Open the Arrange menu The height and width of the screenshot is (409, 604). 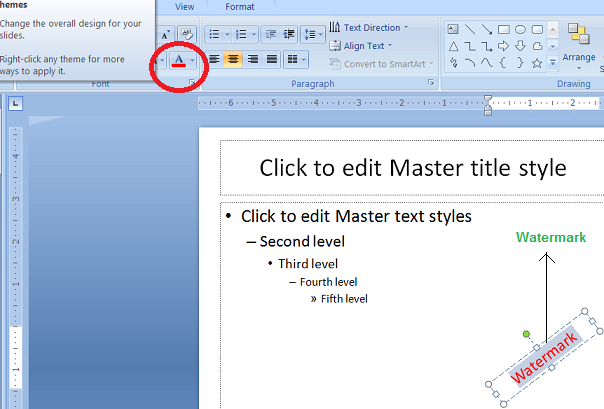tap(579, 46)
